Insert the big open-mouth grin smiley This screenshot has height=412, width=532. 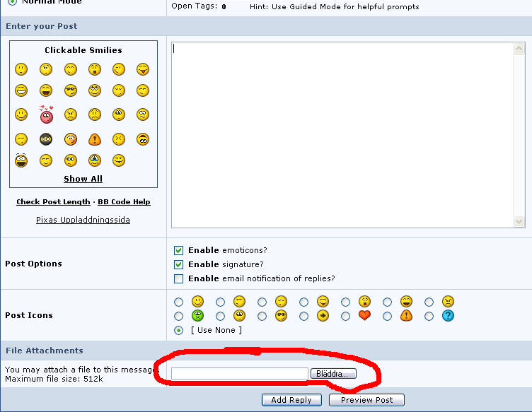[46, 90]
